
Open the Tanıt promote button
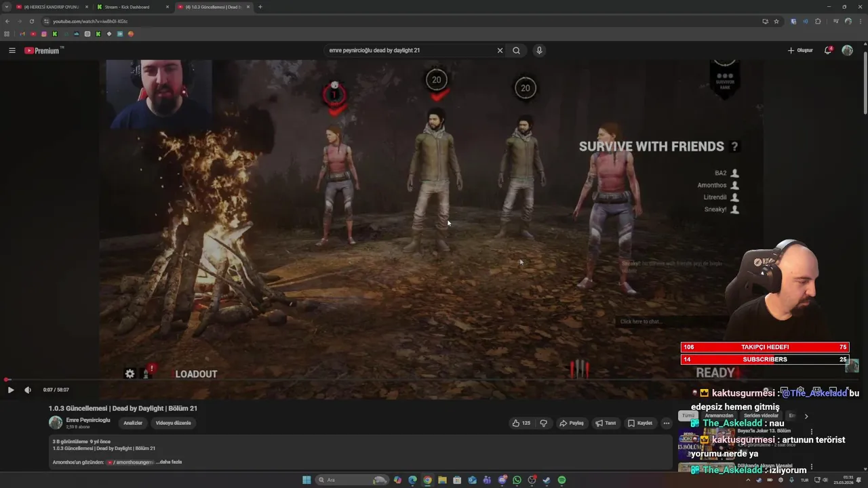606,423
